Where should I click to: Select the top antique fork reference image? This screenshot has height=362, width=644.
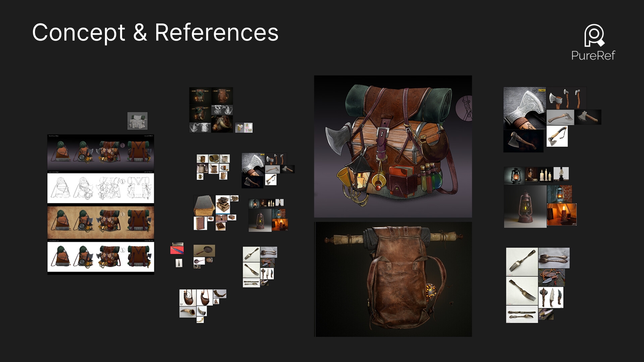(x=522, y=262)
